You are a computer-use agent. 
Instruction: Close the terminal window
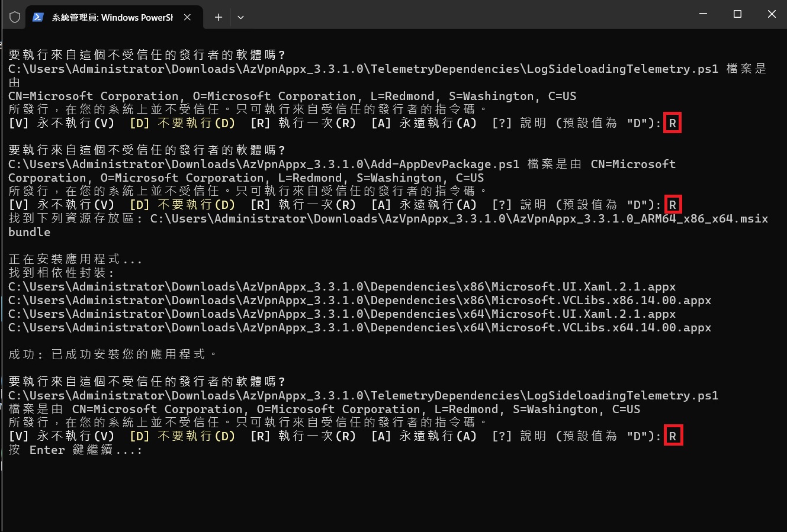(x=772, y=14)
